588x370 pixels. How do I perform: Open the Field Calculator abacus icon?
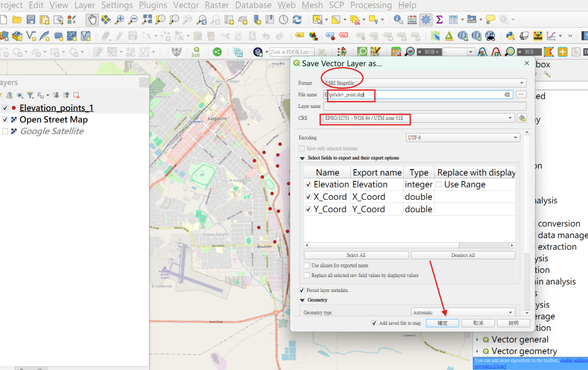coord(412,20)
